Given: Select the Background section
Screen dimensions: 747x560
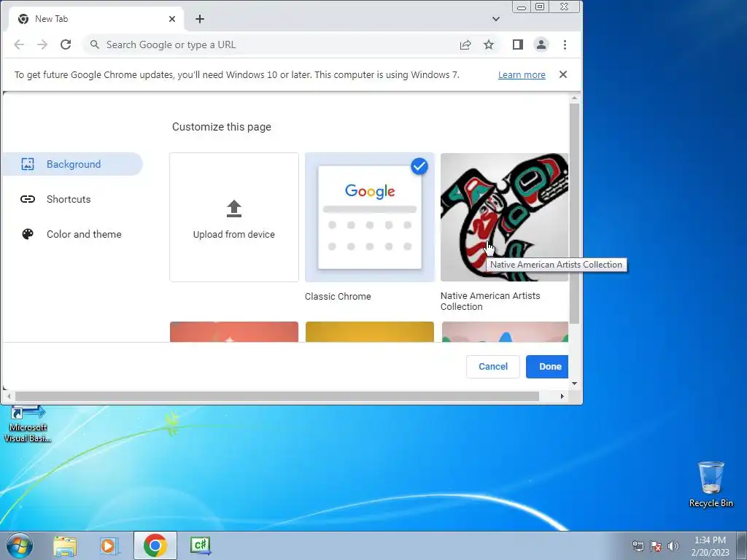Looking at the screenshot, I should point(72,164).
